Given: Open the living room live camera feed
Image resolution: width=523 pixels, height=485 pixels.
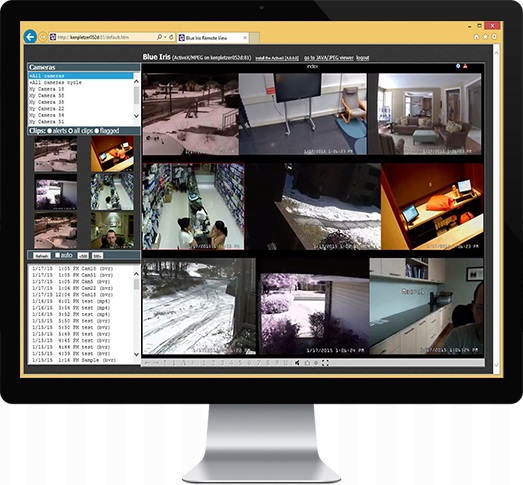Looking at the screenshot, I should click(430, 114).
